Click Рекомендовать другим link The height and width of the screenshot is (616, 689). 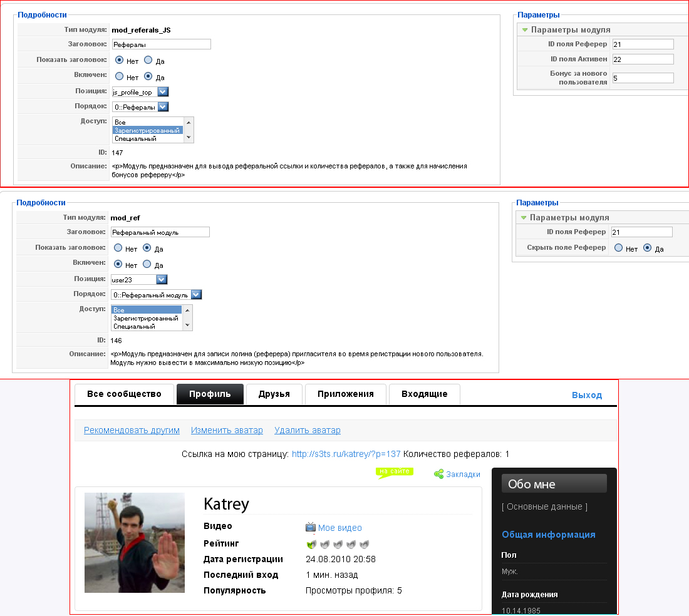pyautogui.click(x=132, y=430)
